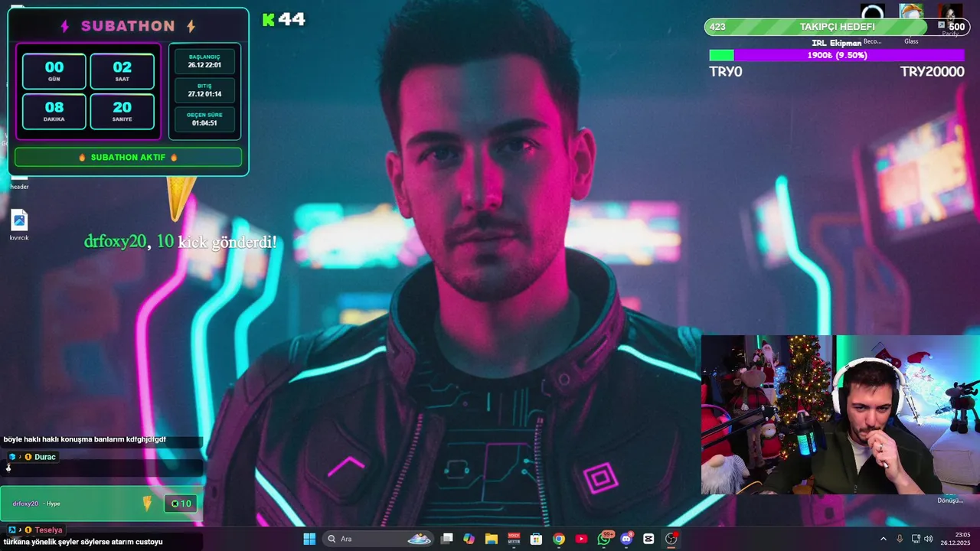
Task: Click the microphone tray icon
Action: tap(900, 539)
